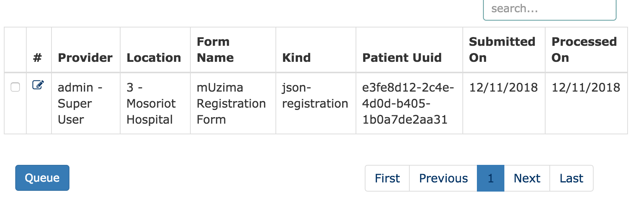Jump to the Last page
The image size is (644, 216).
[572, 178]
